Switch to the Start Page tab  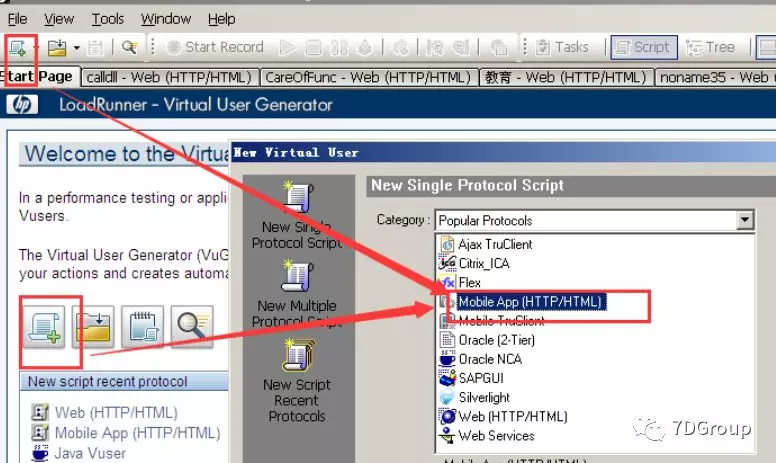(x=39, y=77)
